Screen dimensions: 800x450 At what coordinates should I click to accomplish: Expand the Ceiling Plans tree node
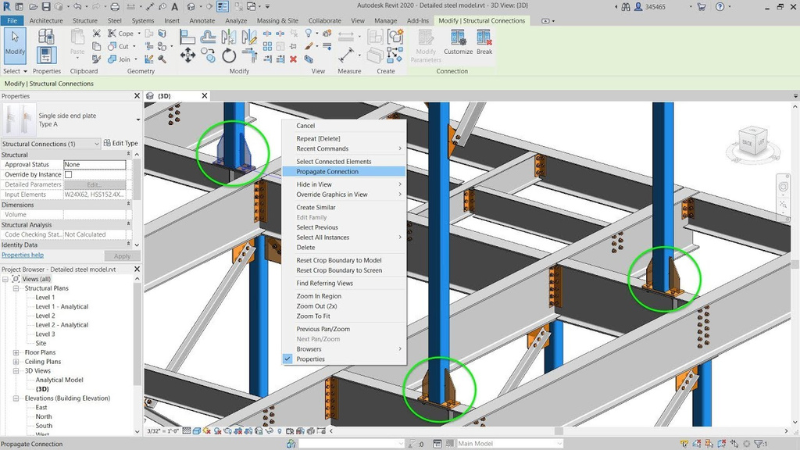[x=17, y=361]
